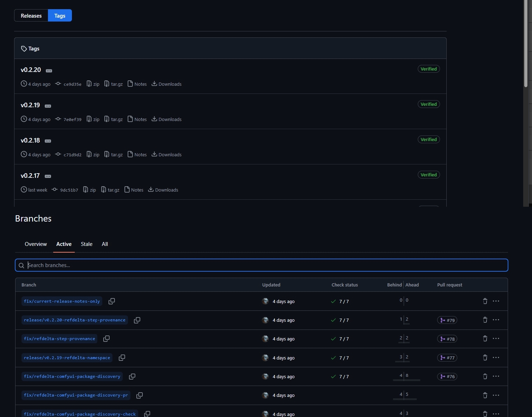Delete branch fix/refdelta-comfyui-package-discovery
Viewport: 532px width, 417px height.
485,376
